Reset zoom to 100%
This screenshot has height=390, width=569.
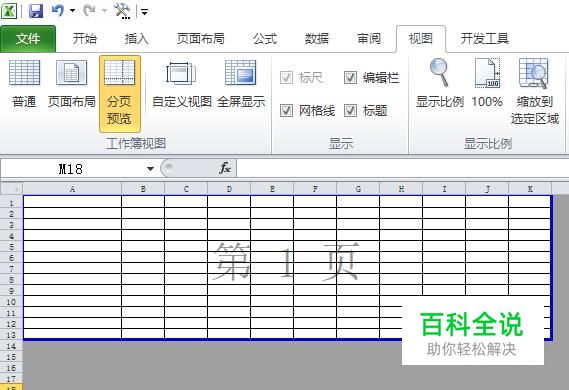tap(487, 84)
